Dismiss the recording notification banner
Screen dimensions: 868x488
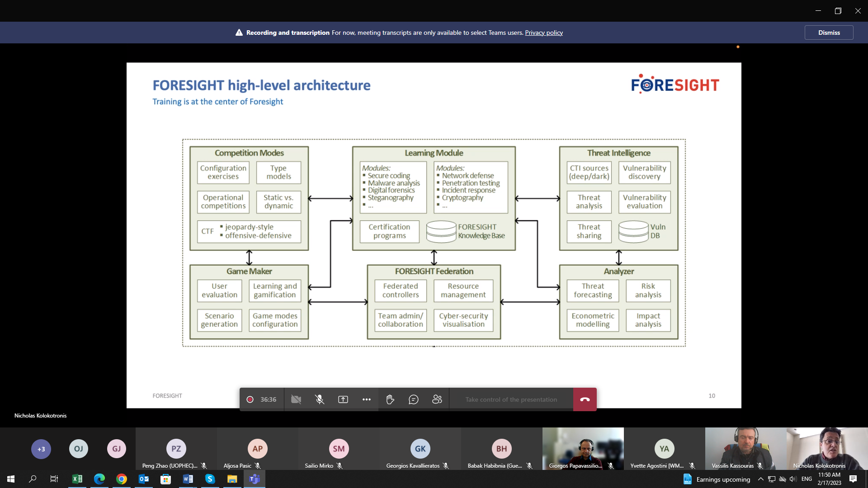click(829, 33)
